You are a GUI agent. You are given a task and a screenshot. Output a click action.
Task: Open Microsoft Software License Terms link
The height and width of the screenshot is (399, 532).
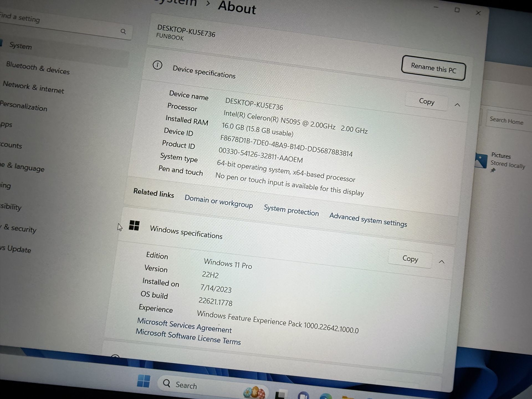(188, 336)
